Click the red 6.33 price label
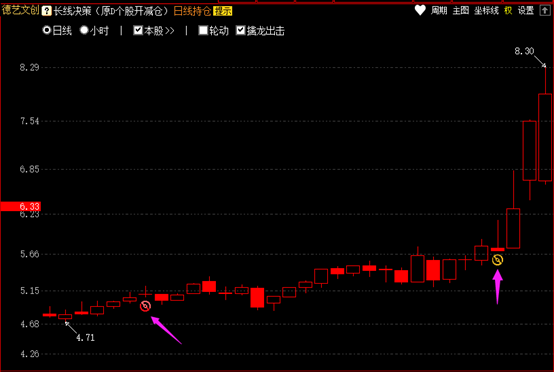Screen dimensions: 554x372 20,206
